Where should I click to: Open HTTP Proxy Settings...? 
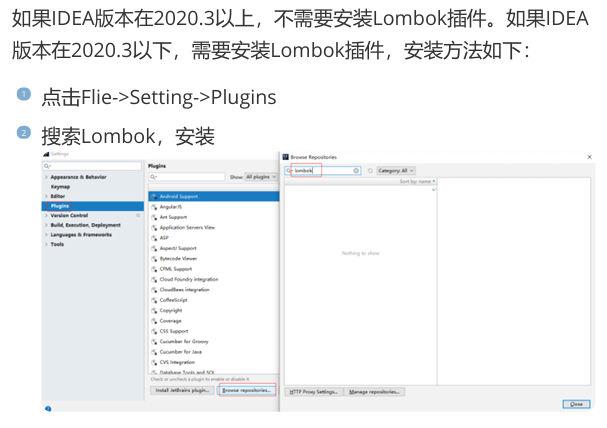[x=314, y=392]
